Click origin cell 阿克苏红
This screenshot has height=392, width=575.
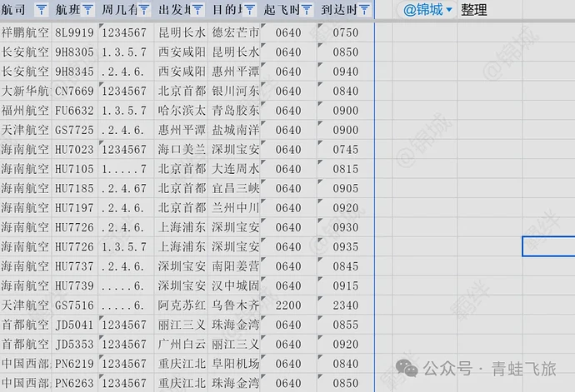182,305
